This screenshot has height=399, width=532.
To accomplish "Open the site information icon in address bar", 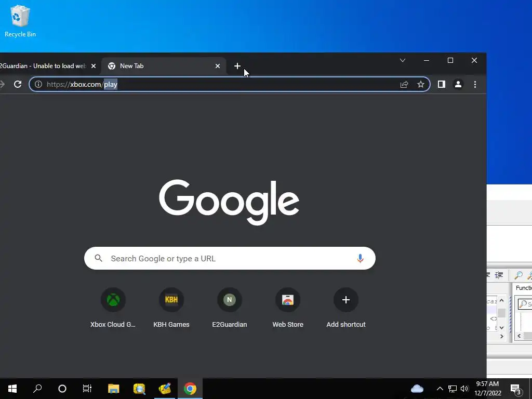I will 38,84.
